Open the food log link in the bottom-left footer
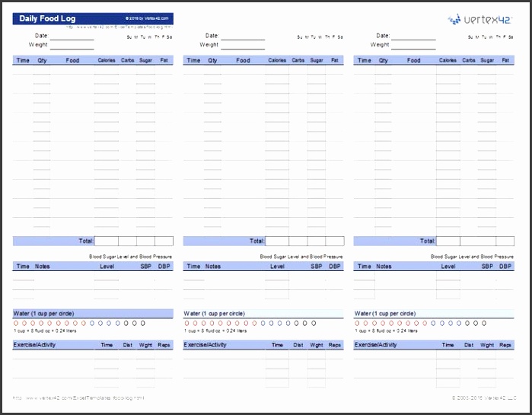Image resolution: width=532 pixels, height=415 pixels. tap(78, 398)
